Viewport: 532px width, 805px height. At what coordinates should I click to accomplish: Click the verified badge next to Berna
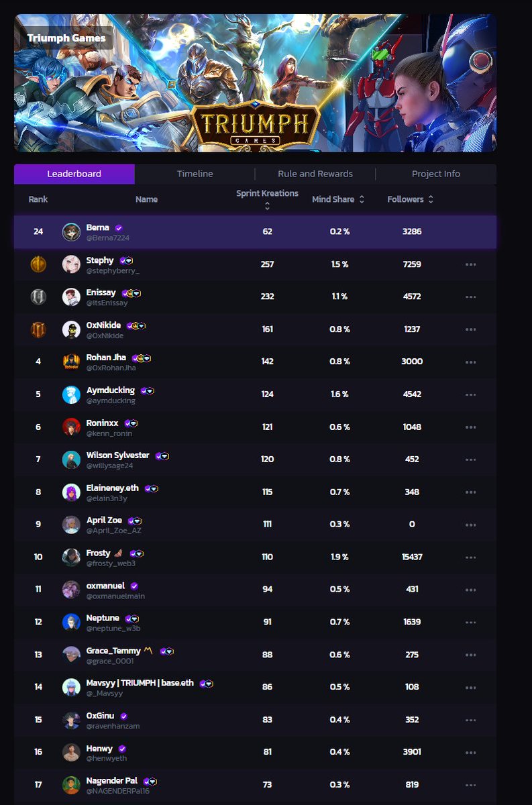point(119,228)
